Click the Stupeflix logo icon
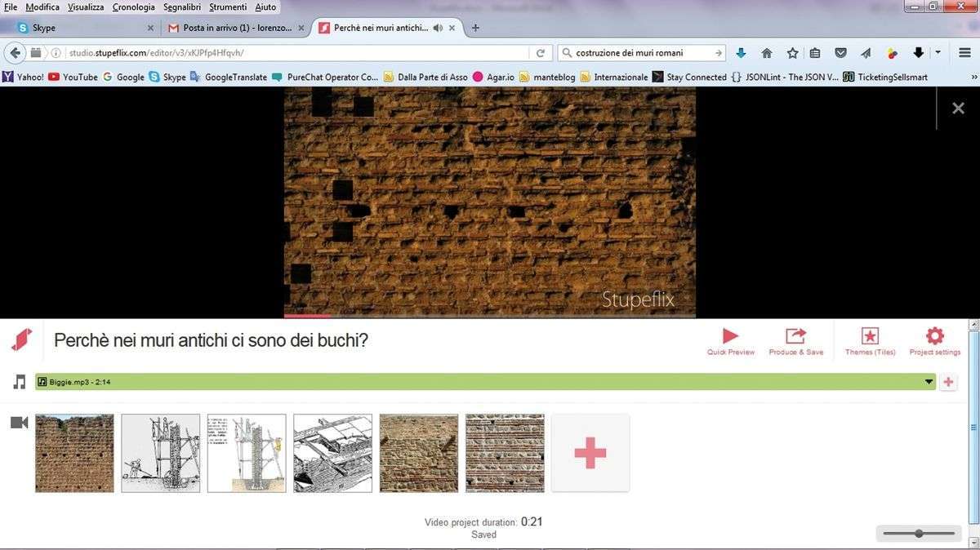 click(x=21, y=339)
